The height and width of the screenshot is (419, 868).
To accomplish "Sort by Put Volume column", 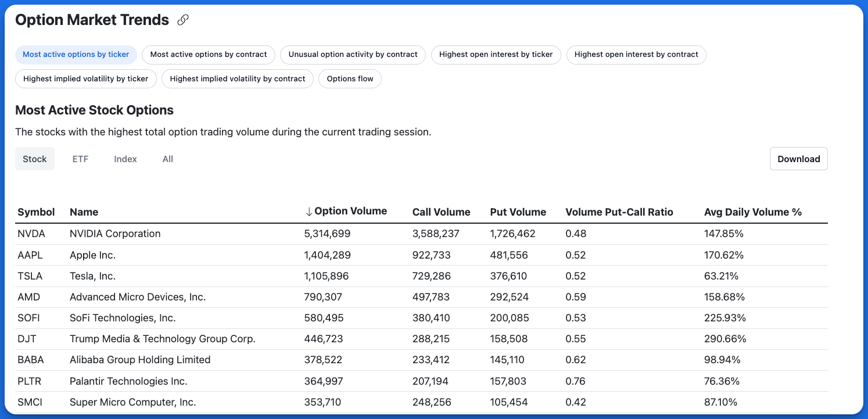I will (x=518, y=212).
